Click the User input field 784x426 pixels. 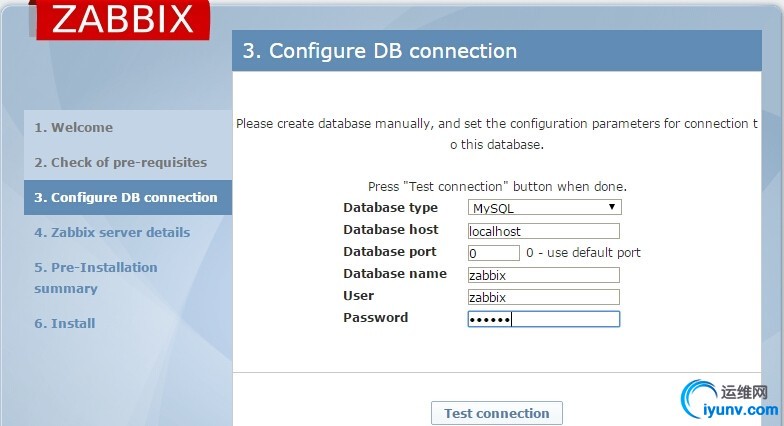pos(544,297)
